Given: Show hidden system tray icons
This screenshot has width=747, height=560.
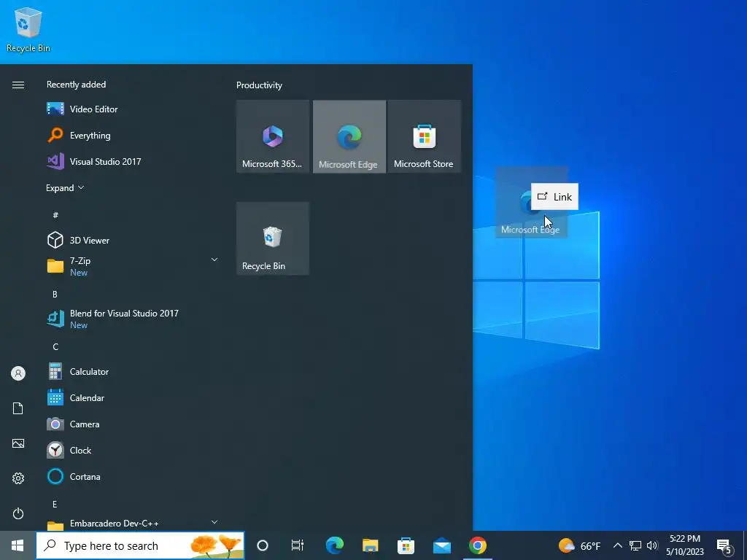Looking at the screenshot, I should click(617, 545).
